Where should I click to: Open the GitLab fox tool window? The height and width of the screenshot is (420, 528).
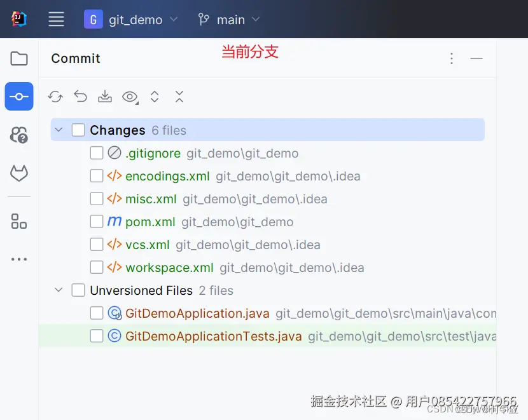(19, 173)
